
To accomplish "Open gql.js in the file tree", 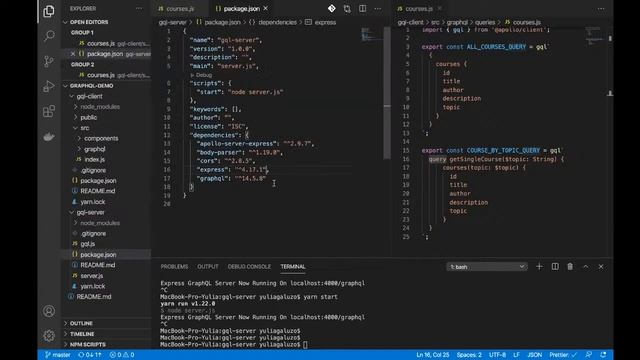I will pos(87,244).
